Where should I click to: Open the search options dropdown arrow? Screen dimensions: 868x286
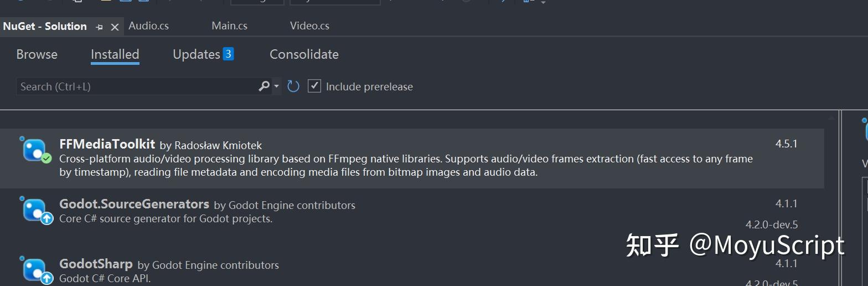click(x=276, y=86)
